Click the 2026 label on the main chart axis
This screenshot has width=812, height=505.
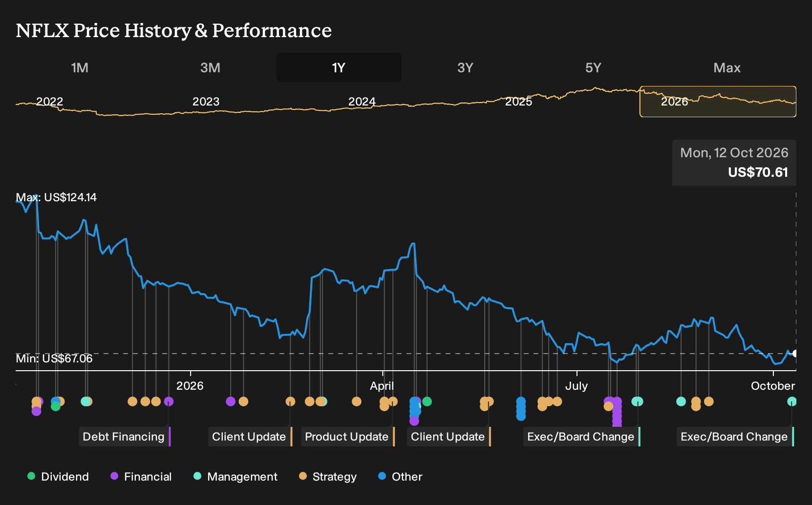point(190,386)
